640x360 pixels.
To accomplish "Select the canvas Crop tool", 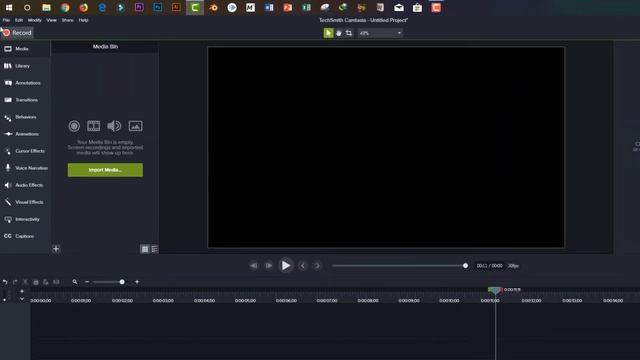I will coord(349,33).
